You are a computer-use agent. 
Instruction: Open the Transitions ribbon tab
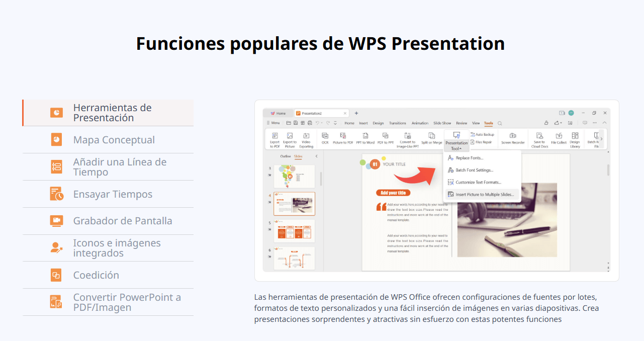[398, 123]
